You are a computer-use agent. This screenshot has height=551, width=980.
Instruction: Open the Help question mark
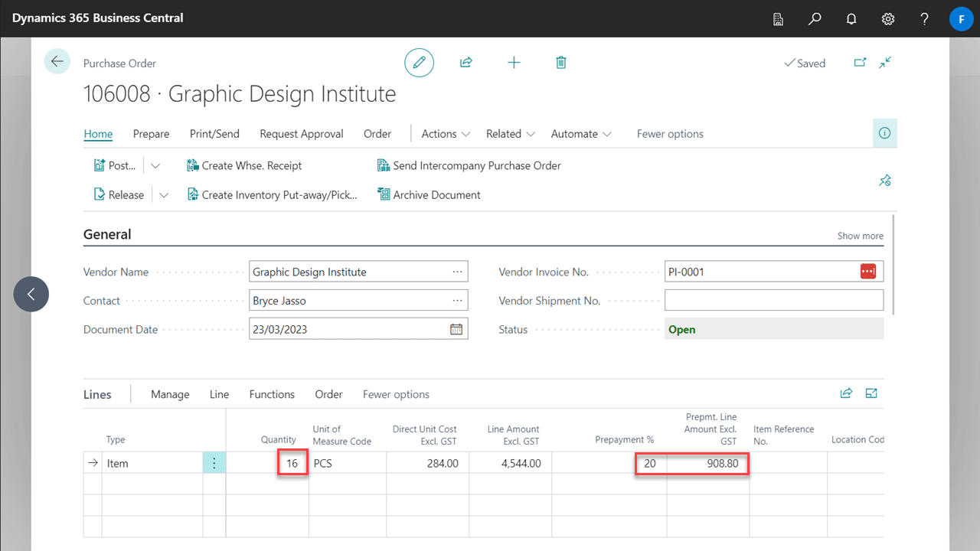click(925, 18)
